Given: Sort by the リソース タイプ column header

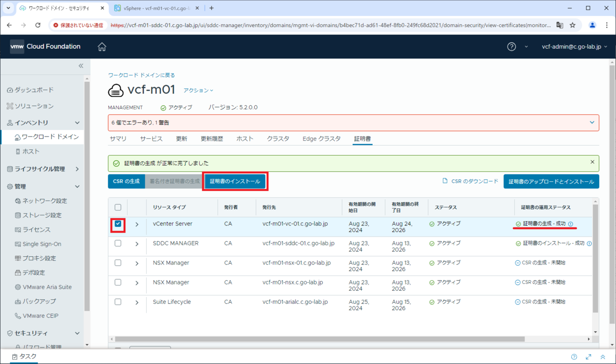Looking at the screenshot, I should click(169, 207).
